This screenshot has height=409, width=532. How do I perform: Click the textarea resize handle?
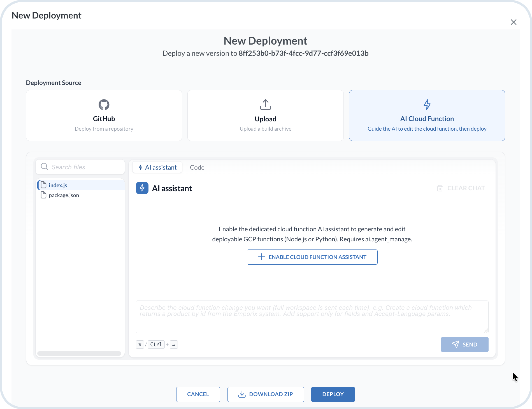pyautogui.click(x=486, y=331)
